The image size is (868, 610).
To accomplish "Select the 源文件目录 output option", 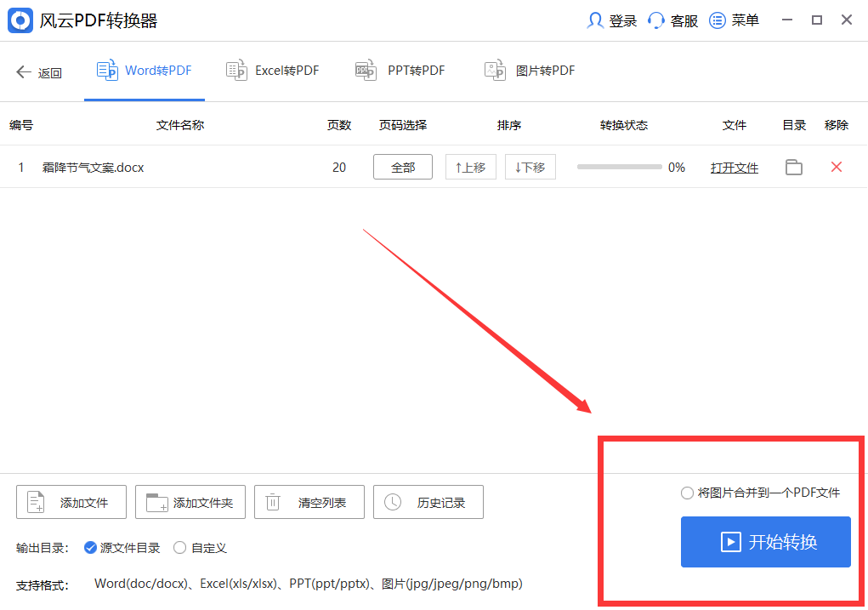I will click(122, 548).
